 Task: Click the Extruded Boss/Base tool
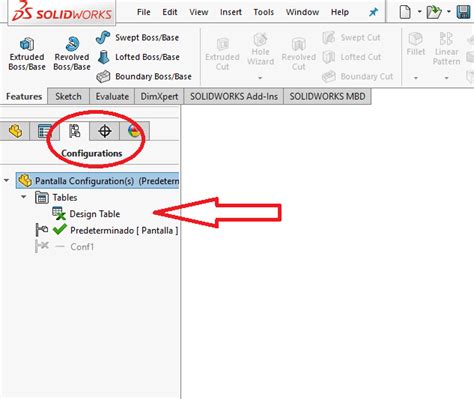(27, 54)
